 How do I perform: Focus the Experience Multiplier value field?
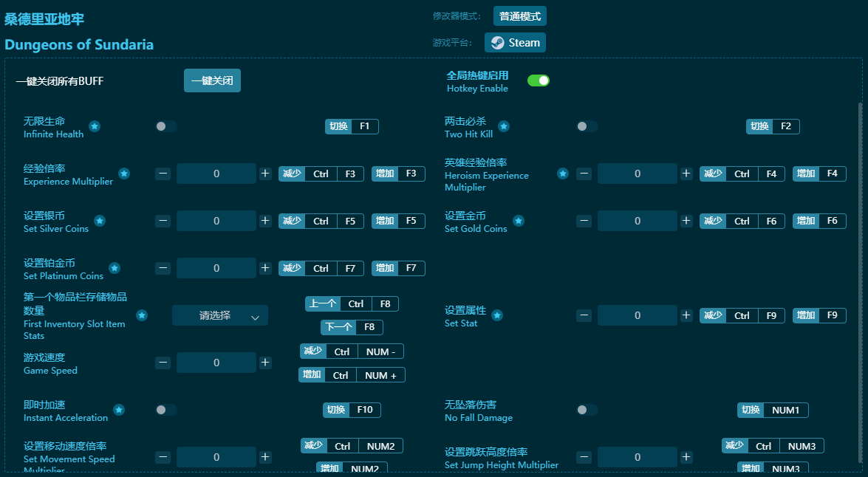216,174
